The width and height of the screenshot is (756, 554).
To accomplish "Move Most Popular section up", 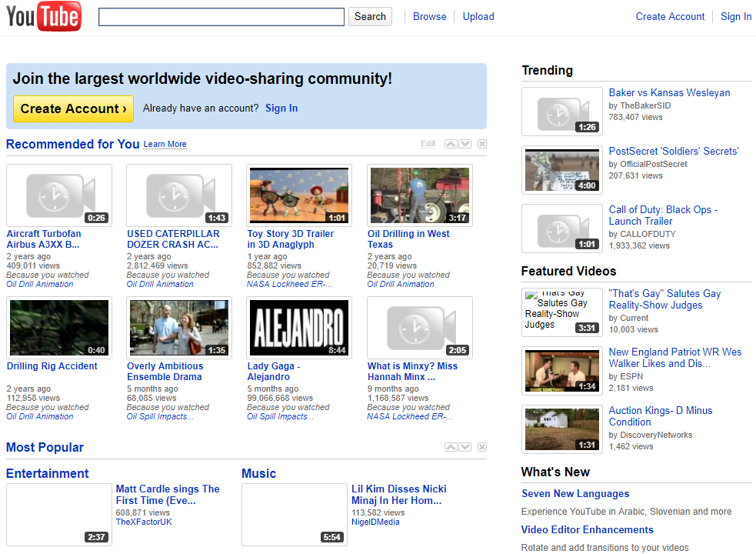I will coord(451,447).
